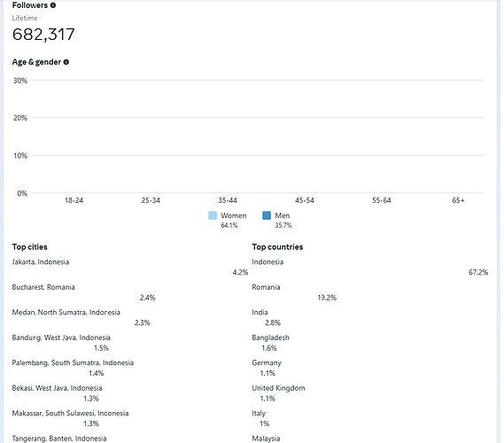Viewport: 504px width, 443px height.
Task: Click the Men legend color swatch
Action: (267, 215)
